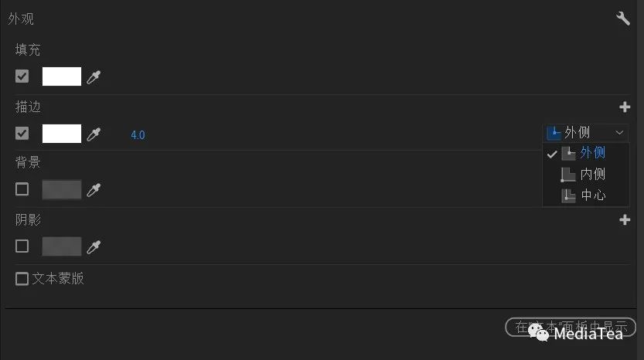
Task: Toggle the 文本蒙版 text mask checkbox
Action: coord(22,279)
